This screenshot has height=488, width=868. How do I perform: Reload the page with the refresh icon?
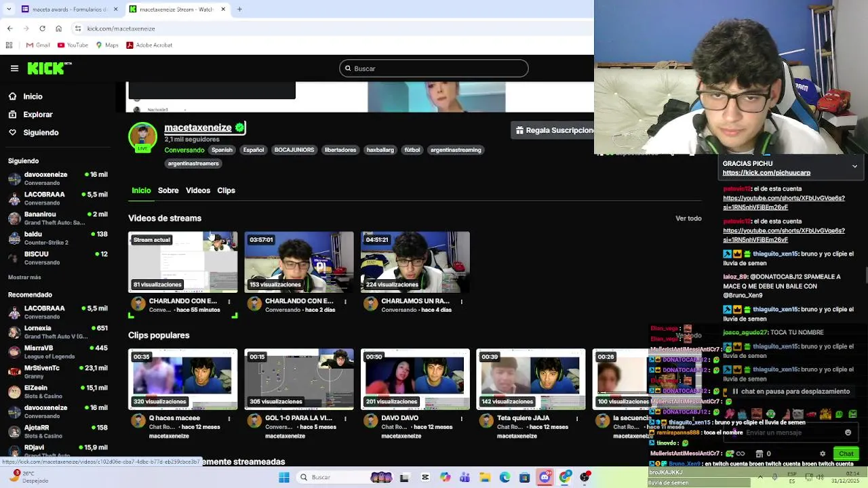point(42,28)
